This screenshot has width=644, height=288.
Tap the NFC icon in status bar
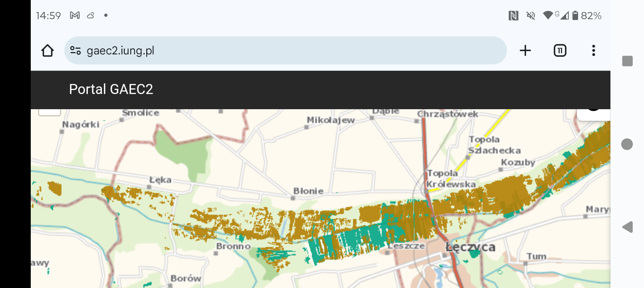pyautogui.click(x=513, y=16)
